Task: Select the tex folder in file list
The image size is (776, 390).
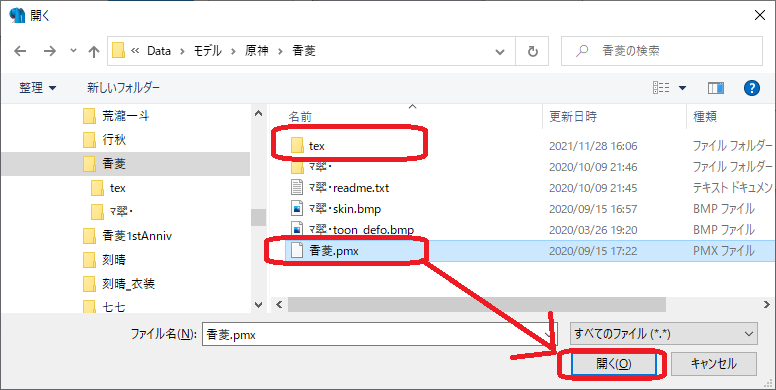Action: click(316, 146)
